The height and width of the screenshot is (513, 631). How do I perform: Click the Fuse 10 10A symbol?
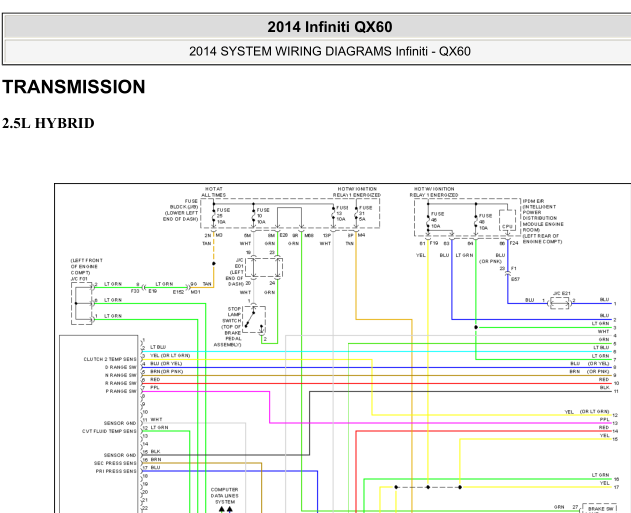[254, 216]
